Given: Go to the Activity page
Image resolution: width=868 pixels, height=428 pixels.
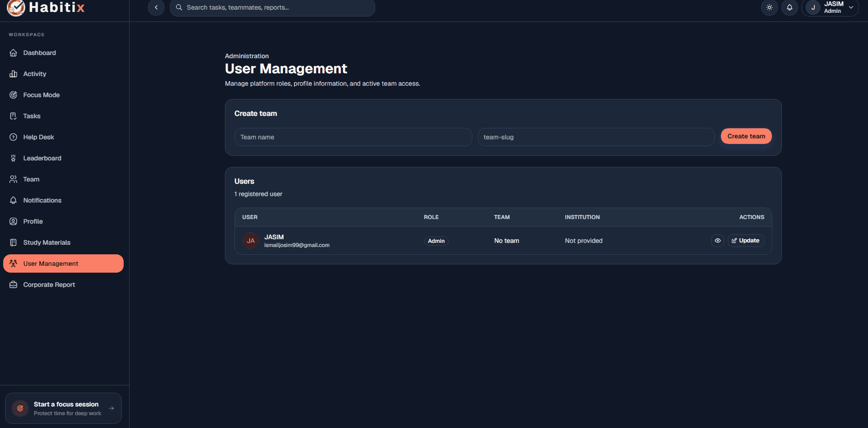Looking at the screenshot, I should (63, 74).
